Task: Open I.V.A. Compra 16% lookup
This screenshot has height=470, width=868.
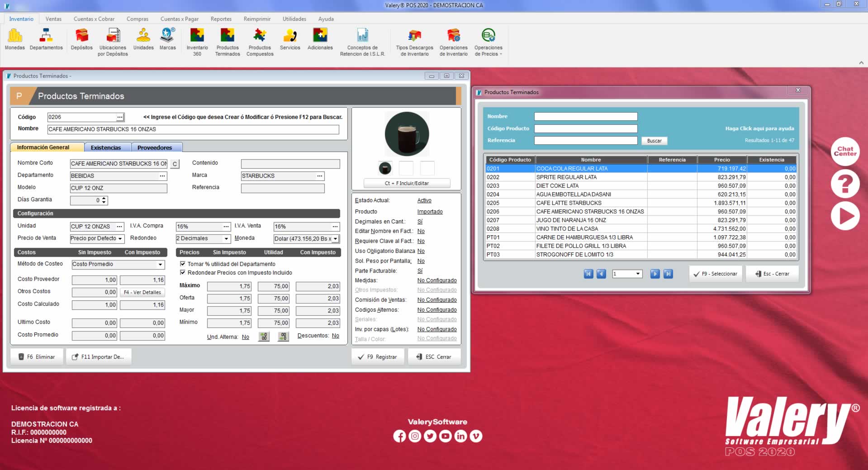Action: click(226, 227)
